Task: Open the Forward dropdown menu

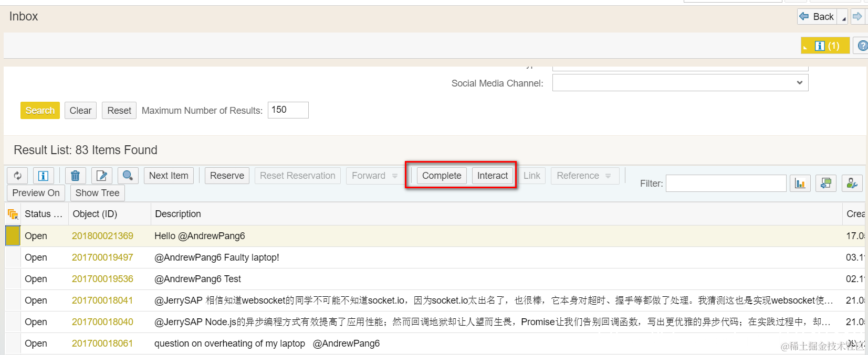Action: click(374, 176)
